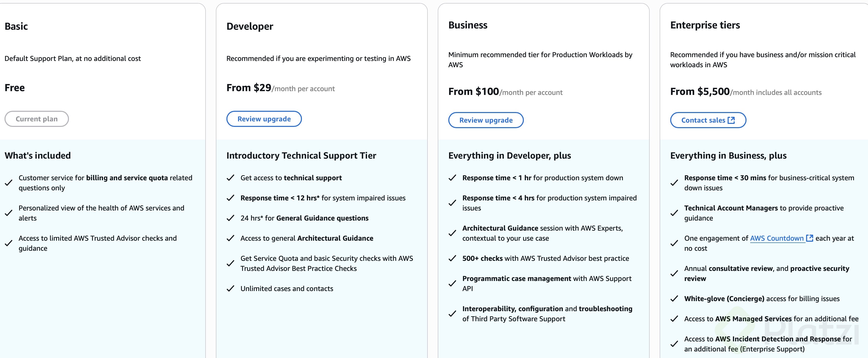Click the checkmark next to AWS Managed Services

pos(674,319)
